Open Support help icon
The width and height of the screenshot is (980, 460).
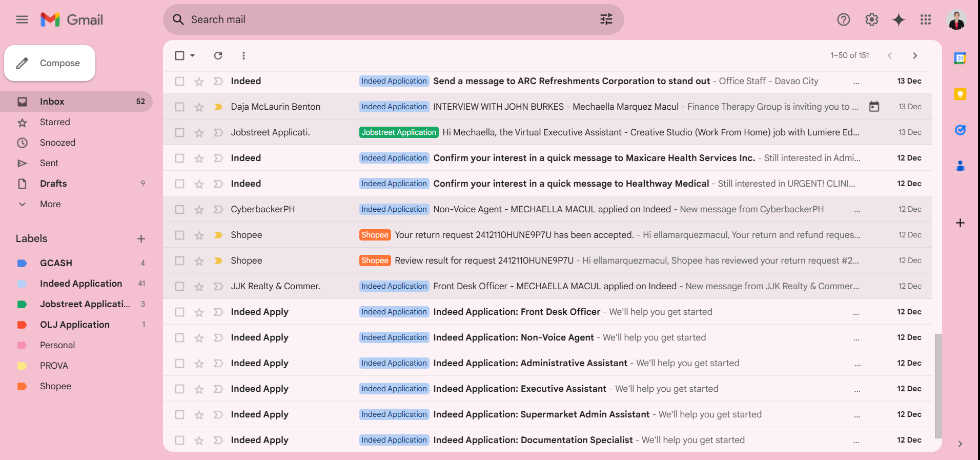pyautogui.click(x=844, y=19)
